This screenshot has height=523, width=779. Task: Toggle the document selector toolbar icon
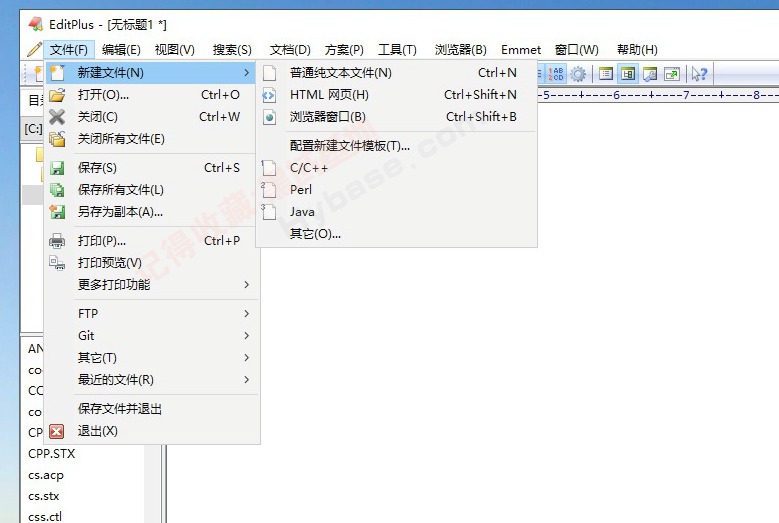pos(606,74)
